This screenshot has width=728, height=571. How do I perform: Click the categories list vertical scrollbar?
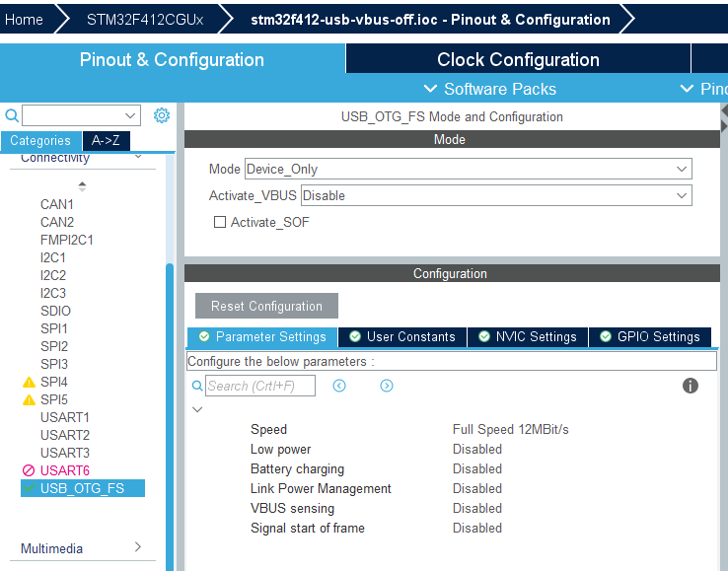(170, 417)
